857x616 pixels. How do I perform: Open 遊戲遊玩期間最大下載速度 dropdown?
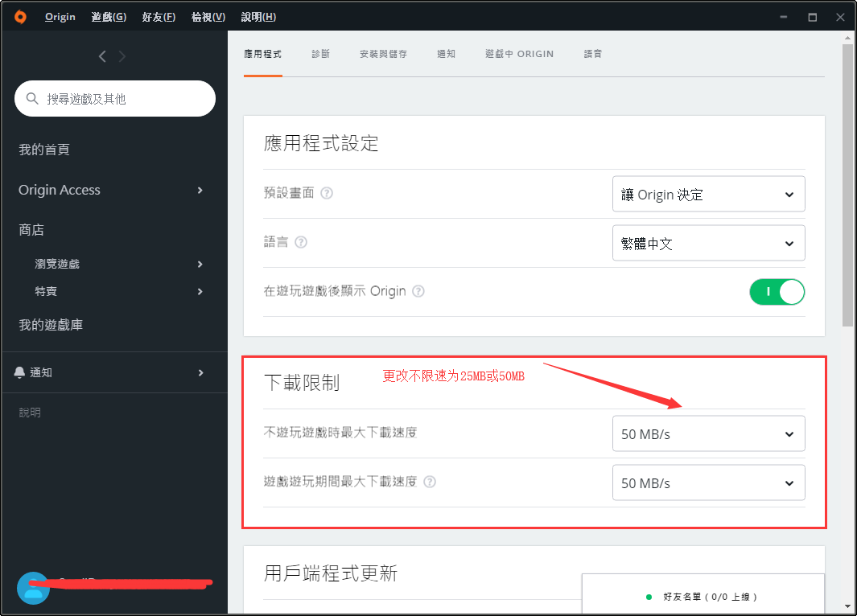pos(708,483)
